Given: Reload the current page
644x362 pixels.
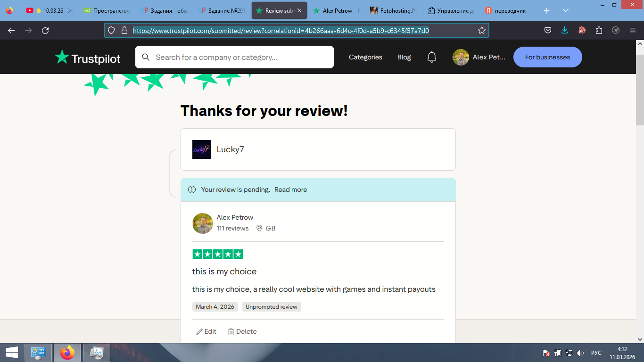Looking at the screenshot, I should 45,30.
